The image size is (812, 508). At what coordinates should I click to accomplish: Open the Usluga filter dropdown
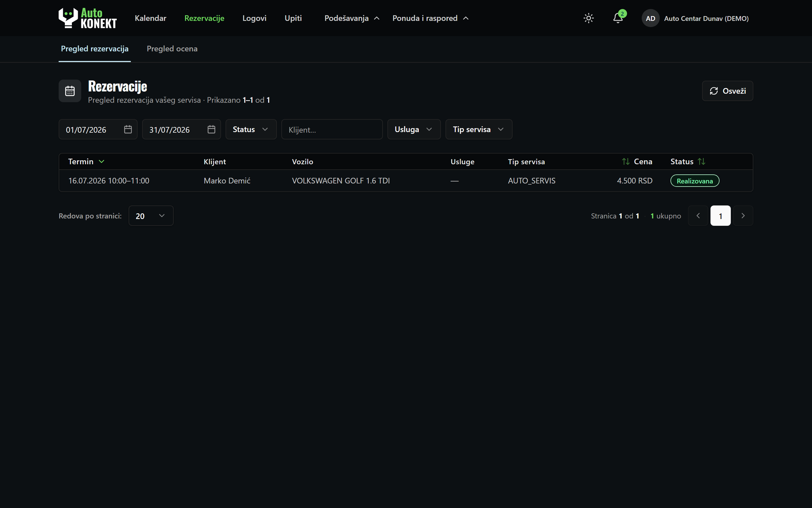pos(414,129)
